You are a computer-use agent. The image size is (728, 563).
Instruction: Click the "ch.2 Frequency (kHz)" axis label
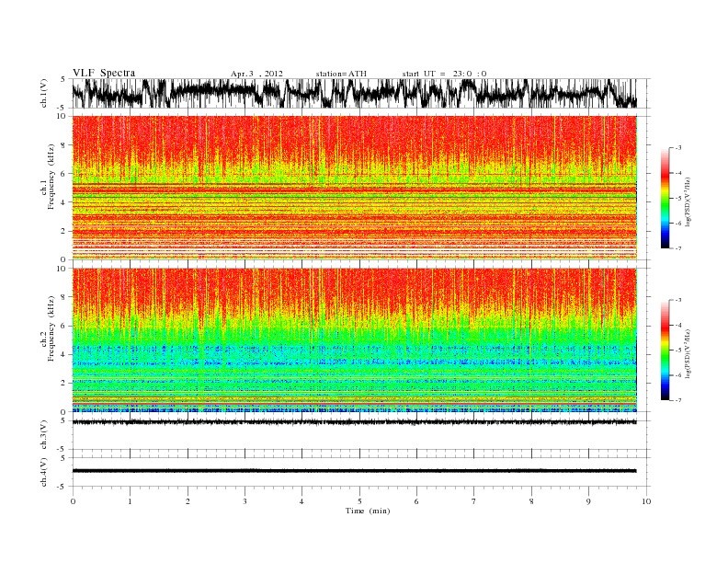tap(48, 329)
